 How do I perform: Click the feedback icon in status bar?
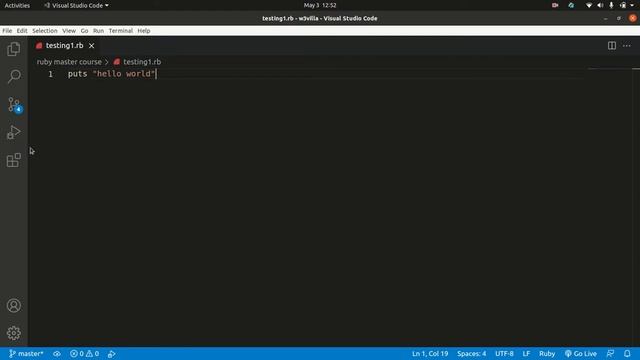610,353
